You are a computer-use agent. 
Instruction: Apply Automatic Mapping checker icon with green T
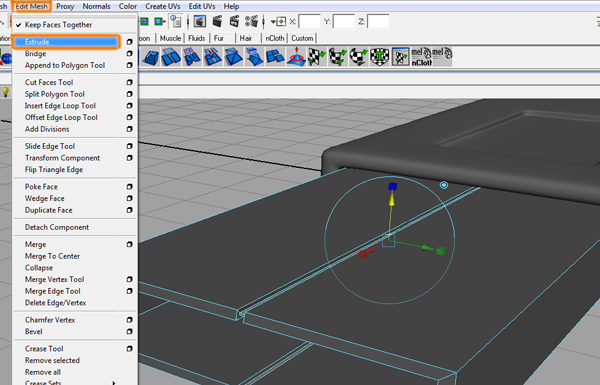tap(379, 57)
